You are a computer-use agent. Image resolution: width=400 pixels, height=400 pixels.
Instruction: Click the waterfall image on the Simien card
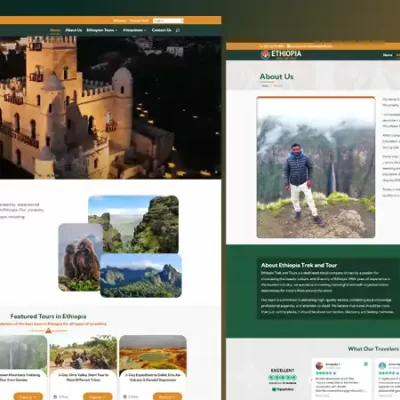pos(23,354)
